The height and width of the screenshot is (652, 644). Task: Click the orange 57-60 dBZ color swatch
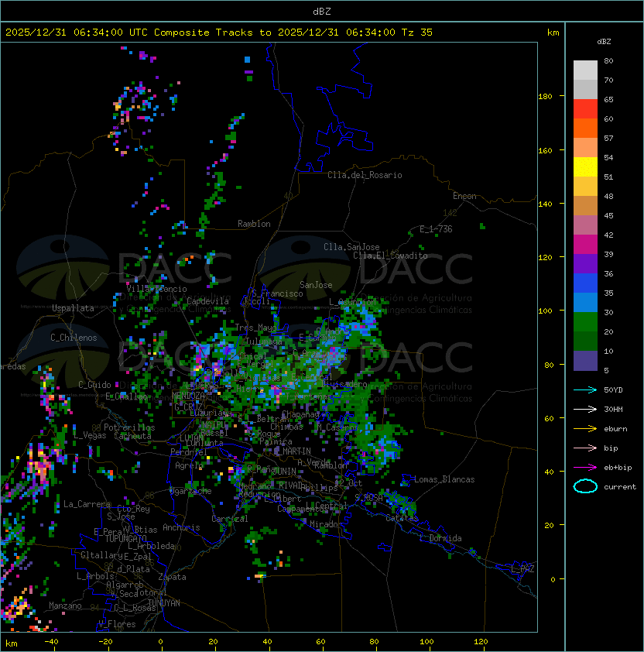585,129
